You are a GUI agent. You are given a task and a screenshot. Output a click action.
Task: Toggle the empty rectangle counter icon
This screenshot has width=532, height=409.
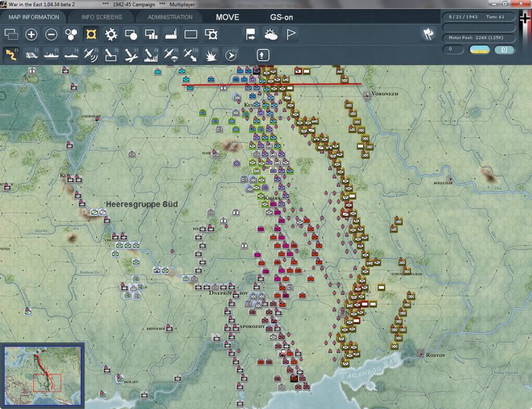191,34
